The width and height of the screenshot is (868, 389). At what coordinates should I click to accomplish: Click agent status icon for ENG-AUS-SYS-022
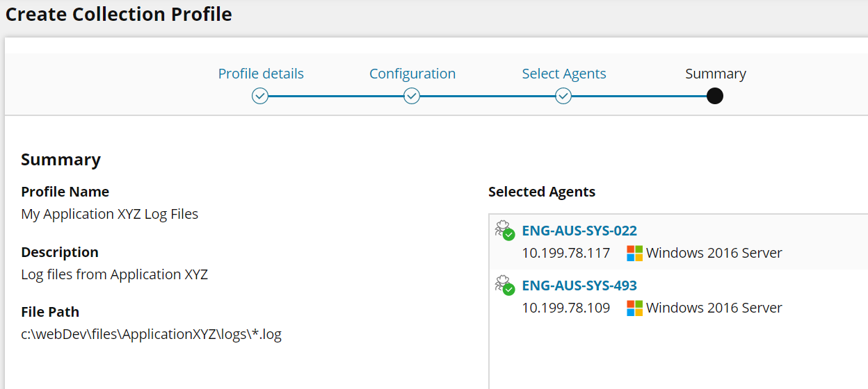pyautogui.click(x=504, y=230)
